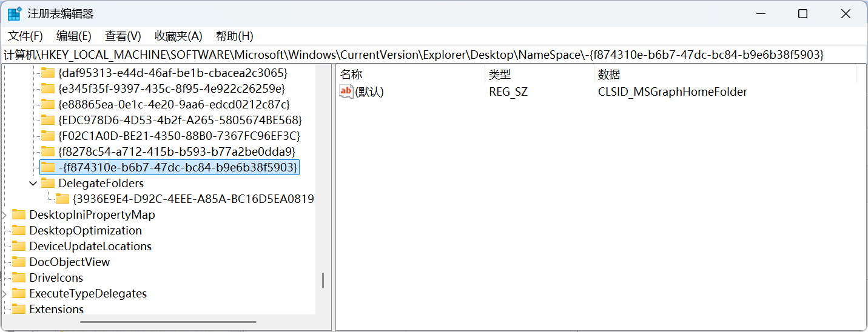
Task: Click the DriveIcons folder icon
Action: pyautogui.click(x=19, y=277)
